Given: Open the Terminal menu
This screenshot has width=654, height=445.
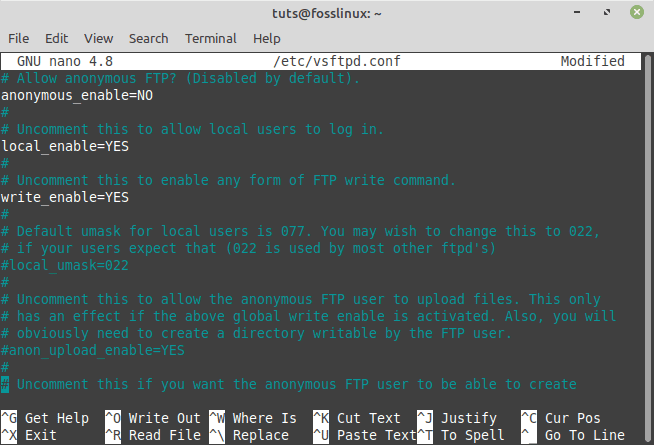Looking at the screenshot, I should pyautogui.click(x=210, y=38).
